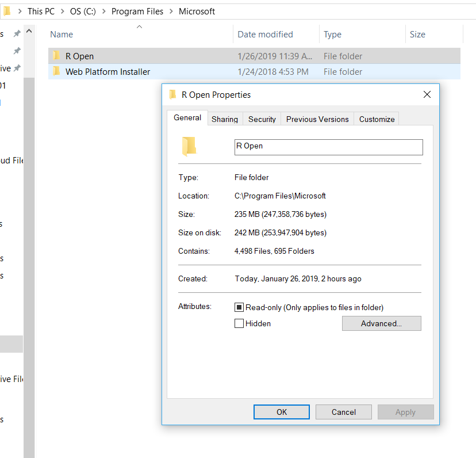The image size is (476, 458).
Task: Click the folder icon in the address bar
Action: coord(7,12)
